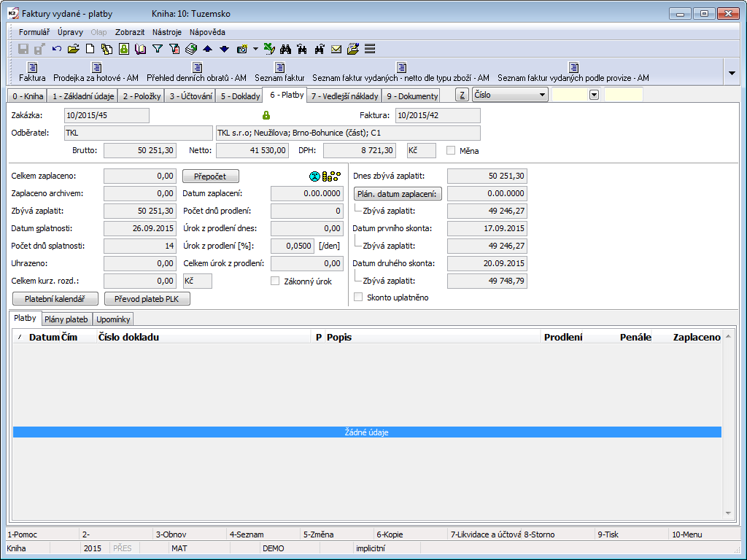Click the blue up arrow icon

[207, 49]
